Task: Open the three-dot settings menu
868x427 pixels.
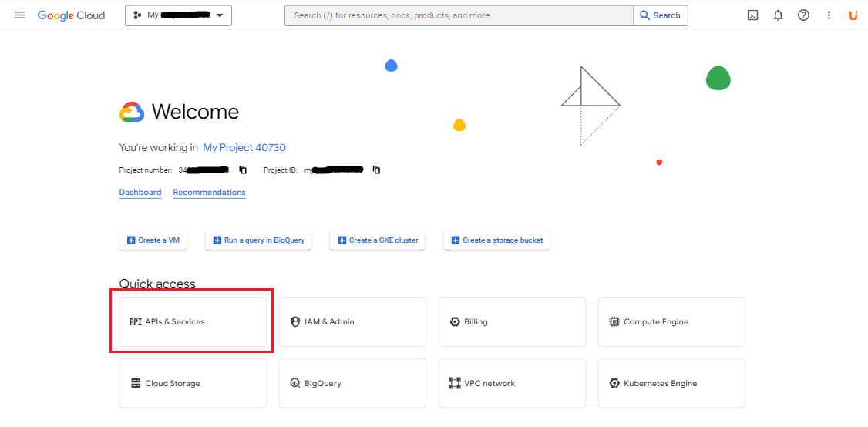Action: [829, 15]
